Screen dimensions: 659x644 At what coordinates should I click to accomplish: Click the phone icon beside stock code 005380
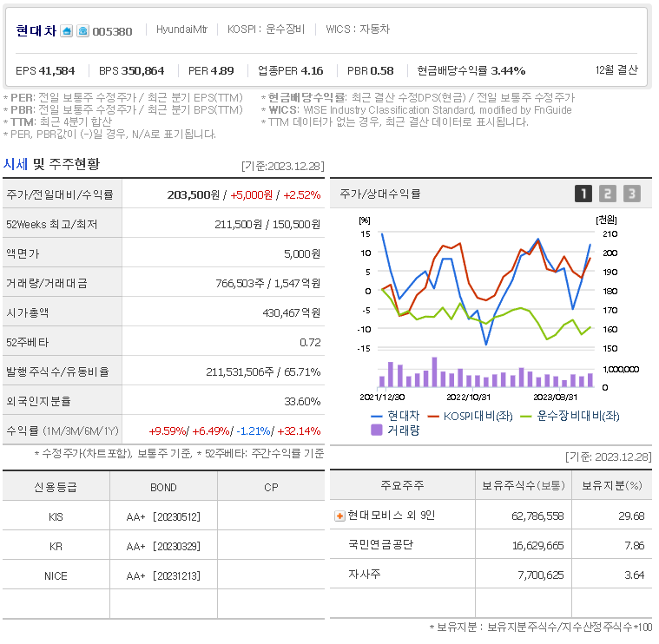(82, 31)
